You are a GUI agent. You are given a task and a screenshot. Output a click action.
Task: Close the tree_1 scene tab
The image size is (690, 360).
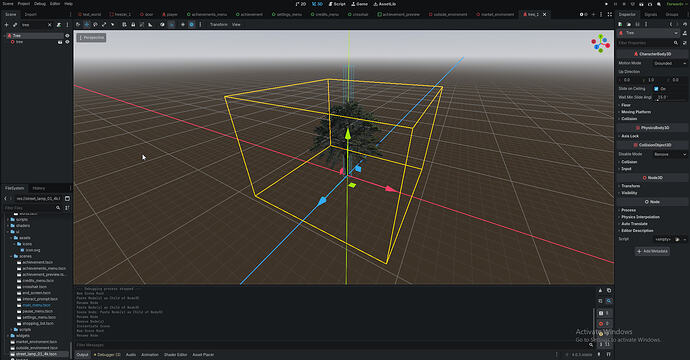[544, 15]
